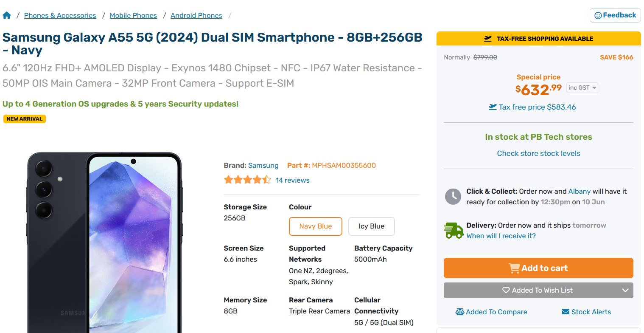
Task: Expand the wish list chevron arrow
Action: click(625, 291)
